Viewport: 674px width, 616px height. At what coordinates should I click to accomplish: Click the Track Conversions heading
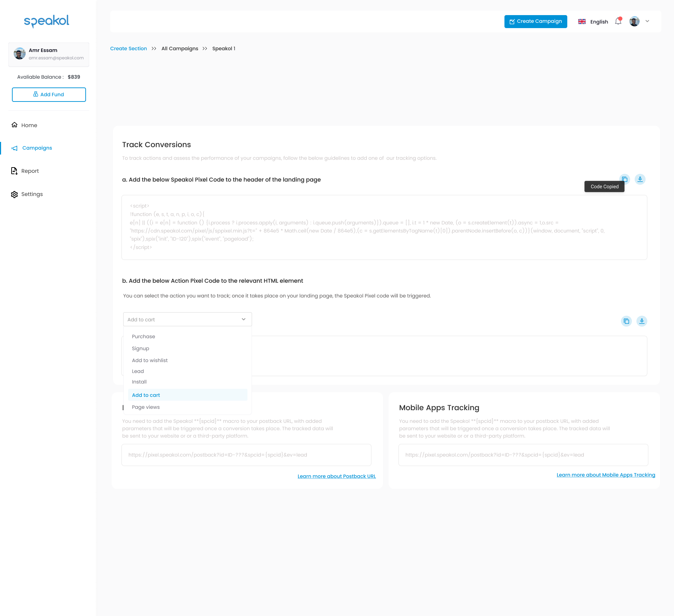tap(157, 145)
